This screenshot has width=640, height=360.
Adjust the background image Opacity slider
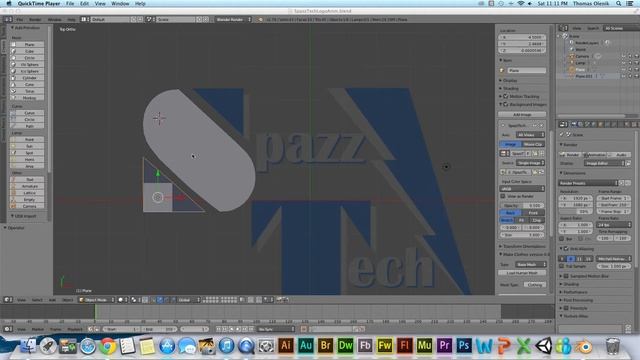(522, 206)
